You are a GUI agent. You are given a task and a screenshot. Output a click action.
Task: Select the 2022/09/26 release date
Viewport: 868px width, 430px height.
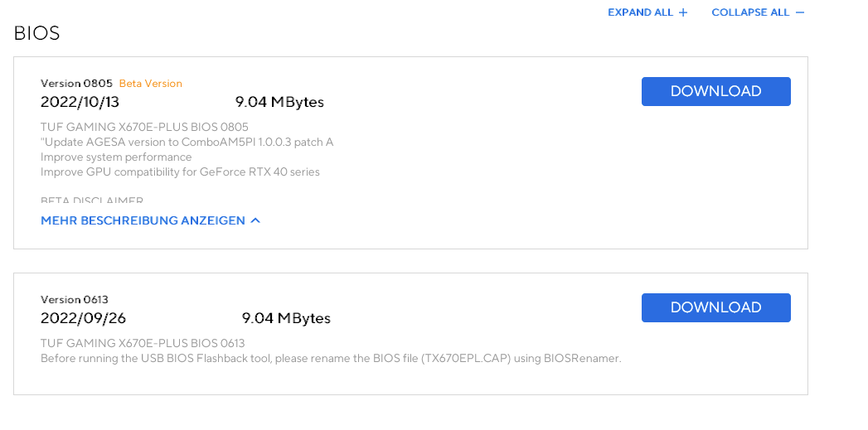83,318
